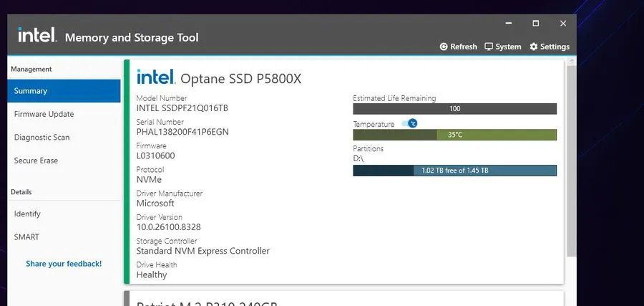The width and height of the screenshot is (644, 306).
Task: Click the Management section heading
Action: (x=31, y=69)
